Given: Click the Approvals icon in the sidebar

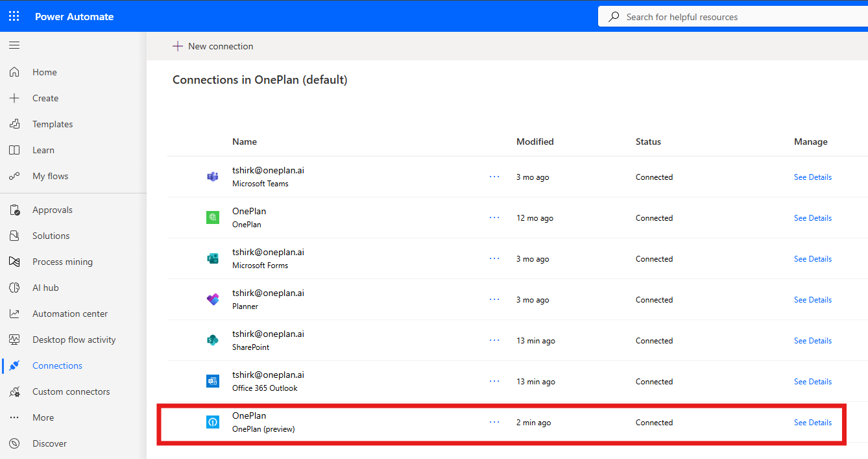Looking at the screenshot, I should tap(14, 210).
